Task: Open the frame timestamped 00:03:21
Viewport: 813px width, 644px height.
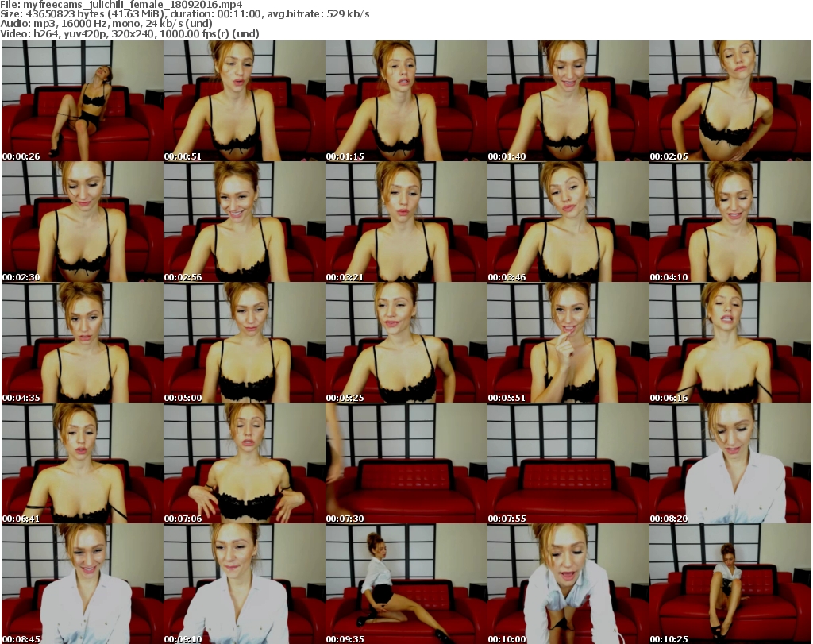Action: click(406, 222)
